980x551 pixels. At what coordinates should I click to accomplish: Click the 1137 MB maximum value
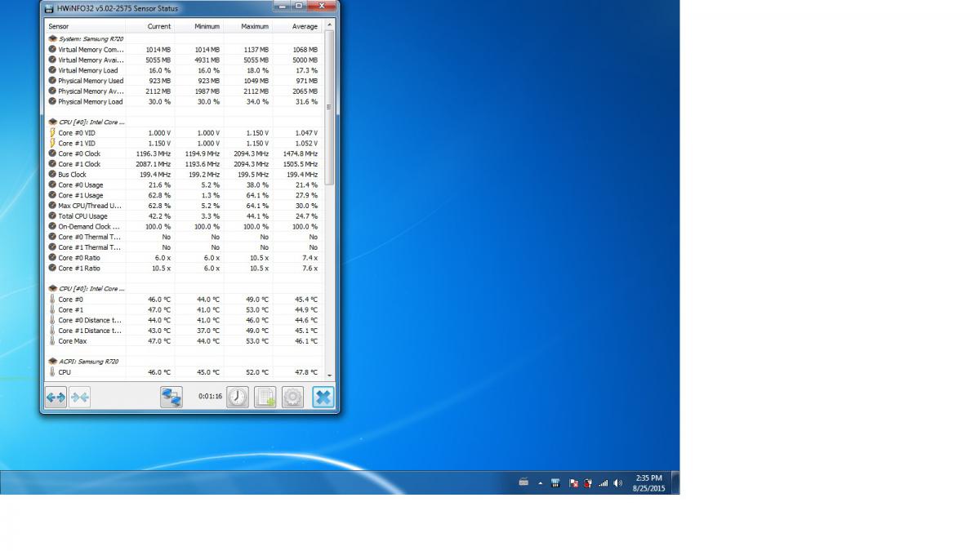point(256,50)
